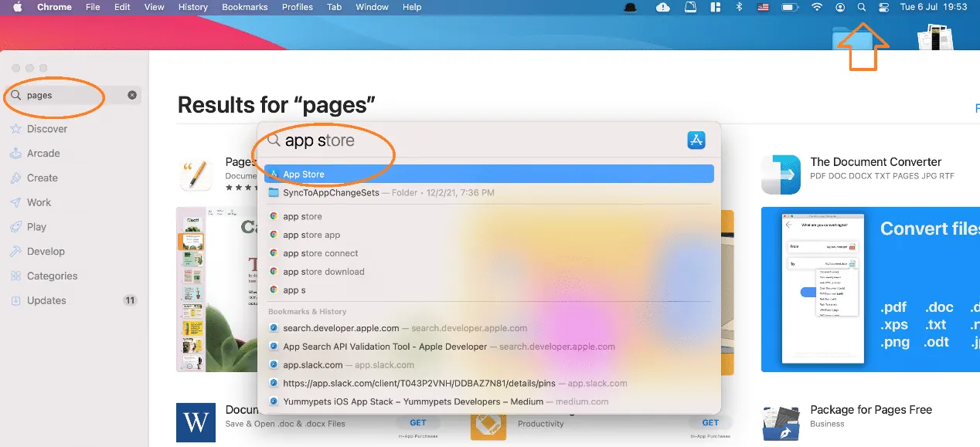The width and height of the screenshot is (980, 447).
Task: Open the View menu
Action: 155,7
